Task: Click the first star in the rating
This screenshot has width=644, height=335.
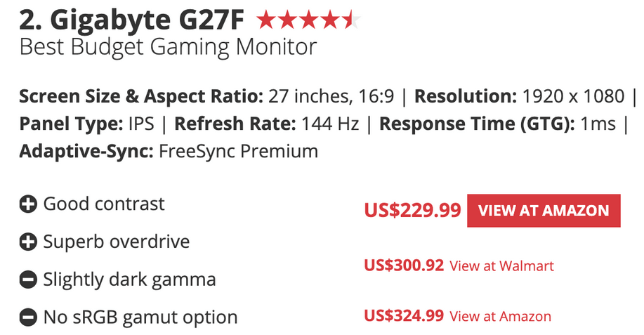Action: [x=266, y=20]
